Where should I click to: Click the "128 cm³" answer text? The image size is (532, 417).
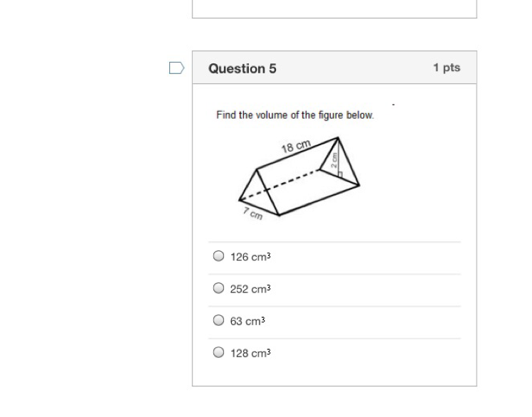[250, 353]
